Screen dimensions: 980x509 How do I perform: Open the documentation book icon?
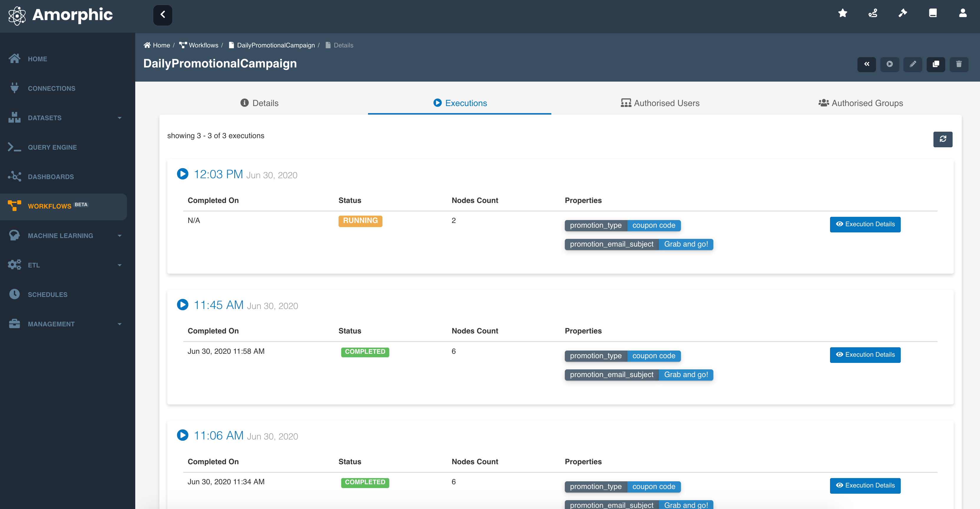[x=933, y=13]
